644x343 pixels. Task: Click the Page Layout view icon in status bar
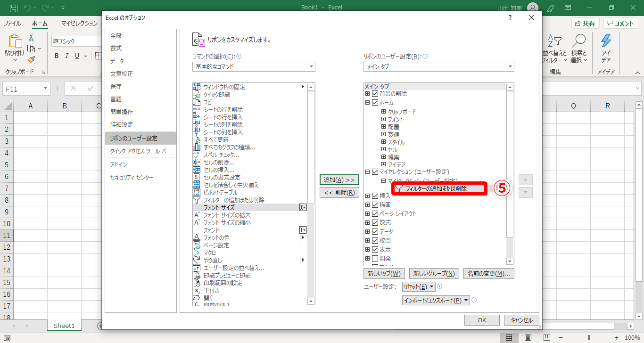528,337
